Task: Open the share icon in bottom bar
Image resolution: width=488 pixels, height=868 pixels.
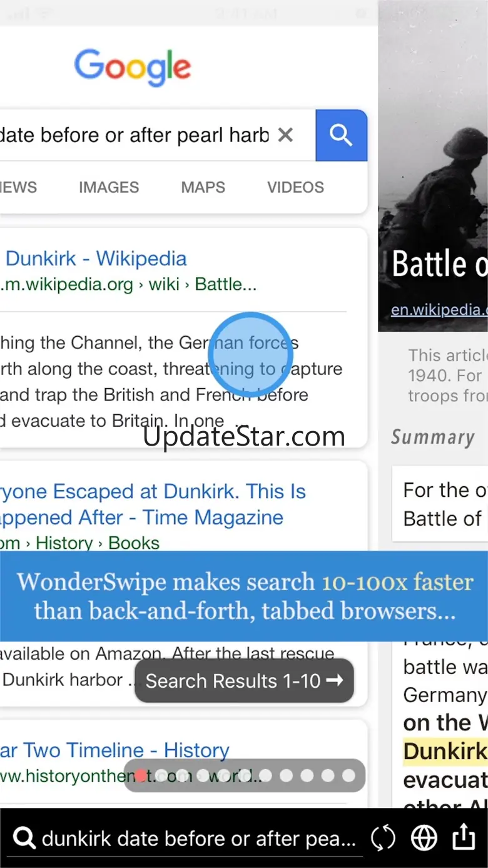Action: 464,837
